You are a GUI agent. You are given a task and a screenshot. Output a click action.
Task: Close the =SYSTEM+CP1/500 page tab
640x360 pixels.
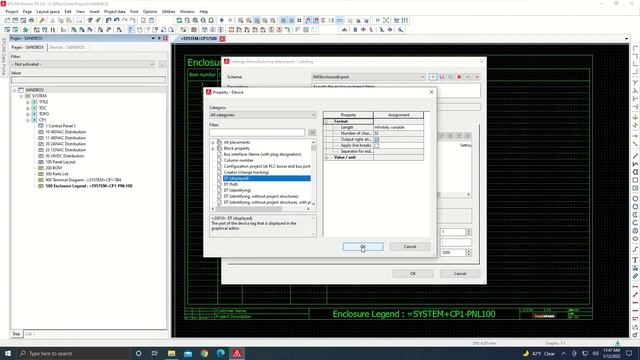point(222,39)
